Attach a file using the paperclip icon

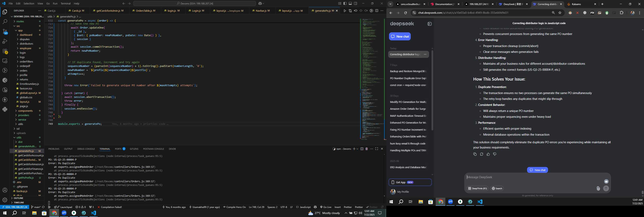[x=598, y=188]
